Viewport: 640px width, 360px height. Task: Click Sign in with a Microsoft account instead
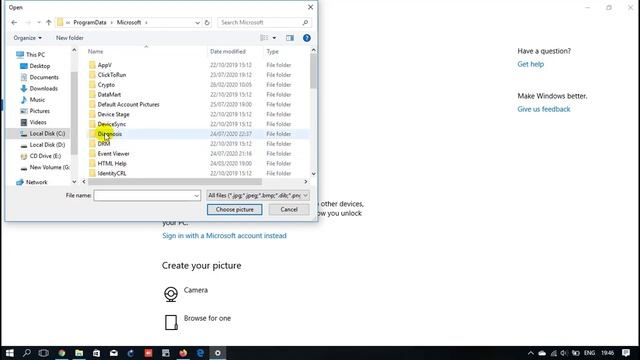pos(224,236)
